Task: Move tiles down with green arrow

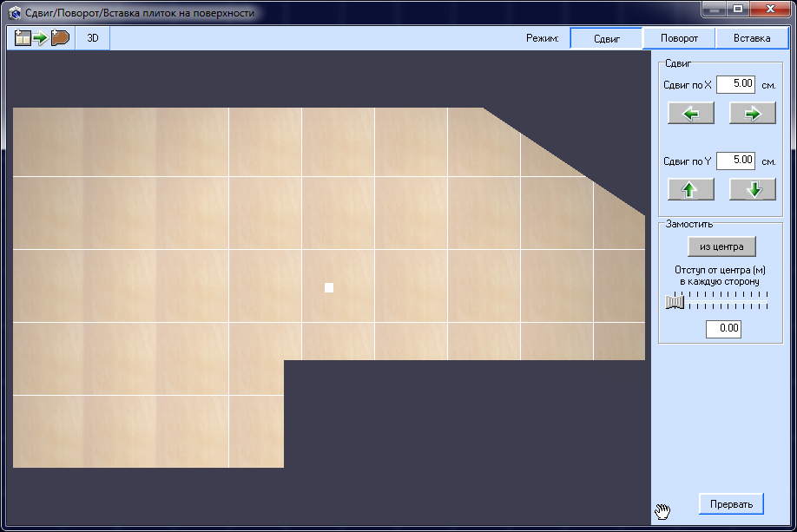Action: [x=752, y=189]
